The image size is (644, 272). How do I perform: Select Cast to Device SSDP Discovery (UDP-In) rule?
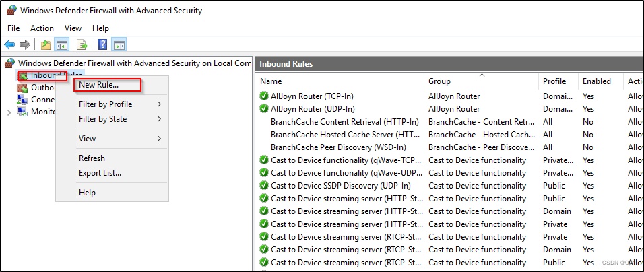tap(340, 185)
